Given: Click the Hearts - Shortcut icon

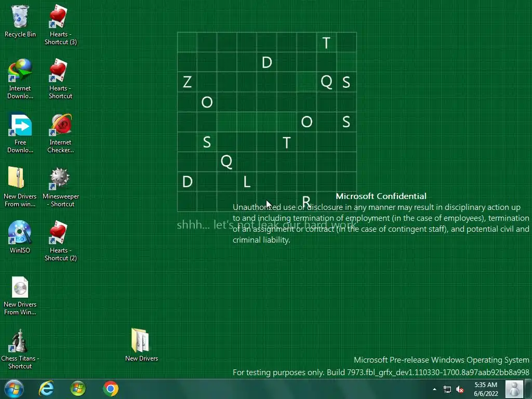Looking at the screenshot, I should click(x=60, y=79).
